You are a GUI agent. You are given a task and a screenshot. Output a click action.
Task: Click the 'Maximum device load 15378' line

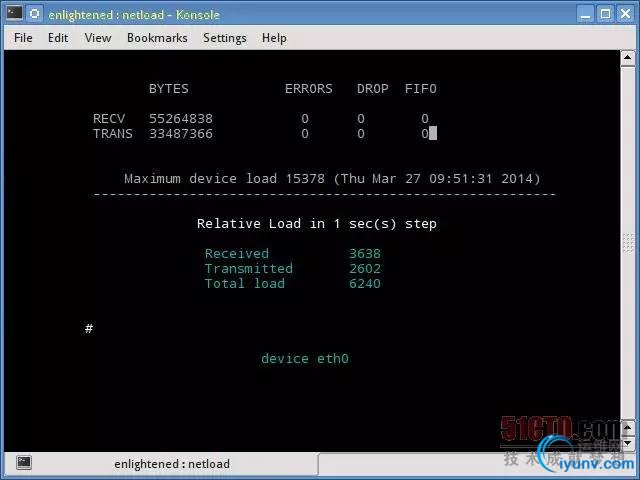[332, 179]
